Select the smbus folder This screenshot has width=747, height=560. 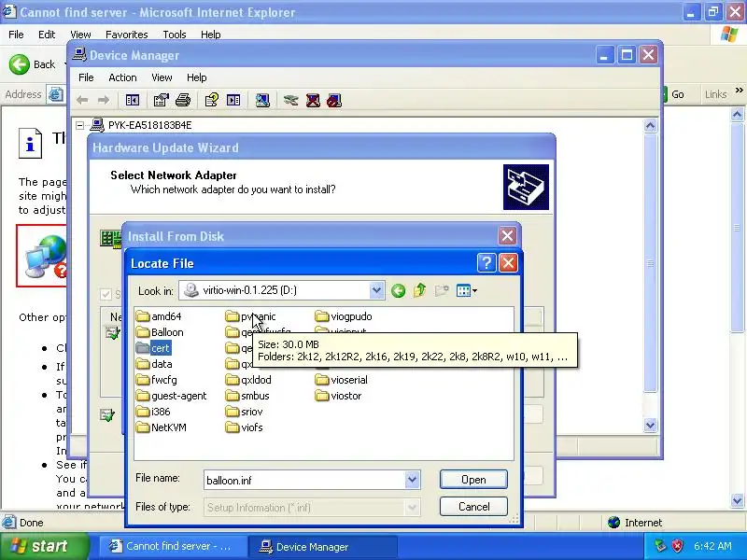[x=247, y=396]
